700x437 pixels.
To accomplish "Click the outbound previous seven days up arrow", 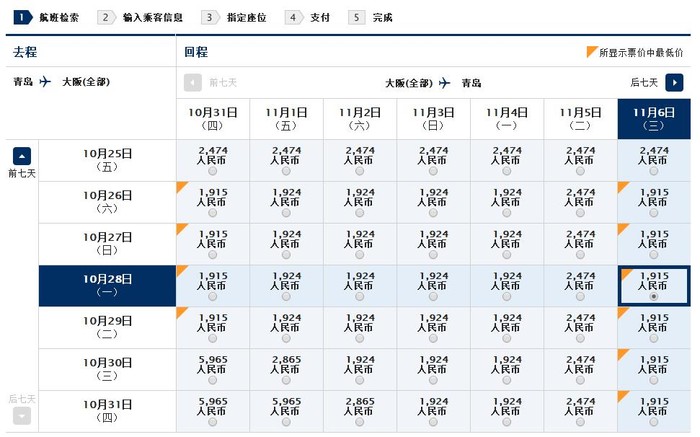I will pyautogui.click(x=22, y=155).
